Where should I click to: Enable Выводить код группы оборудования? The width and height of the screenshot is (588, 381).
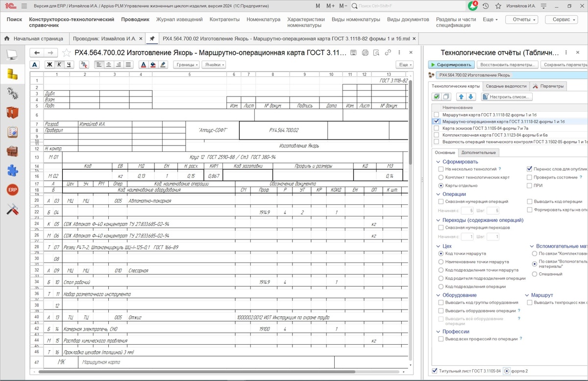[441, 303]
